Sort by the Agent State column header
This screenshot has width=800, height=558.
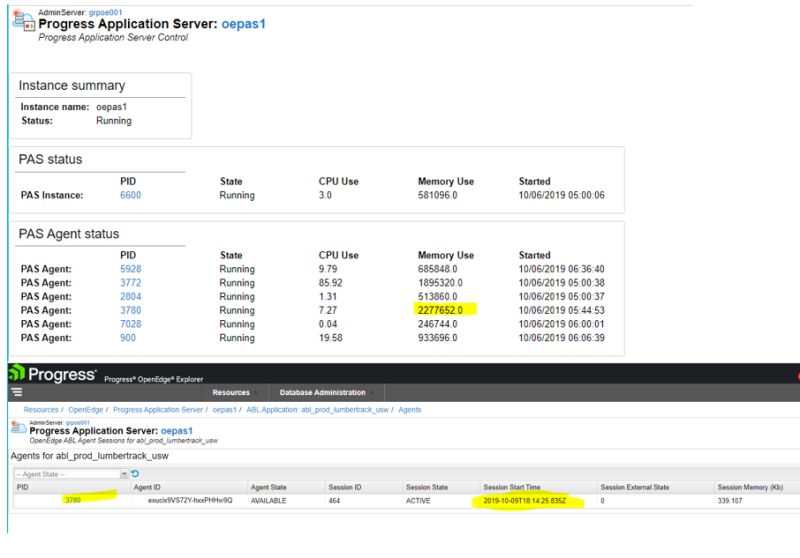[286, 487]
